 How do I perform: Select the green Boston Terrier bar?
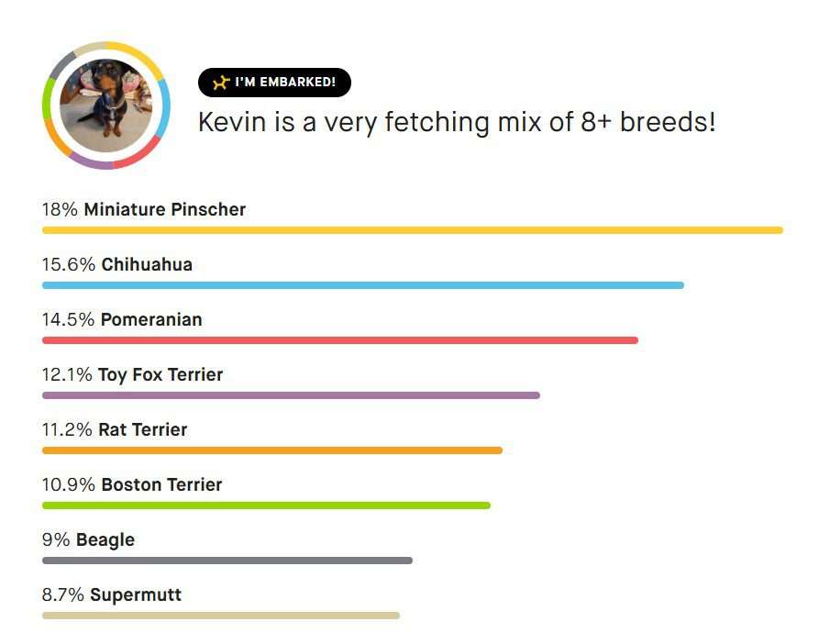[x=266, y=505]
